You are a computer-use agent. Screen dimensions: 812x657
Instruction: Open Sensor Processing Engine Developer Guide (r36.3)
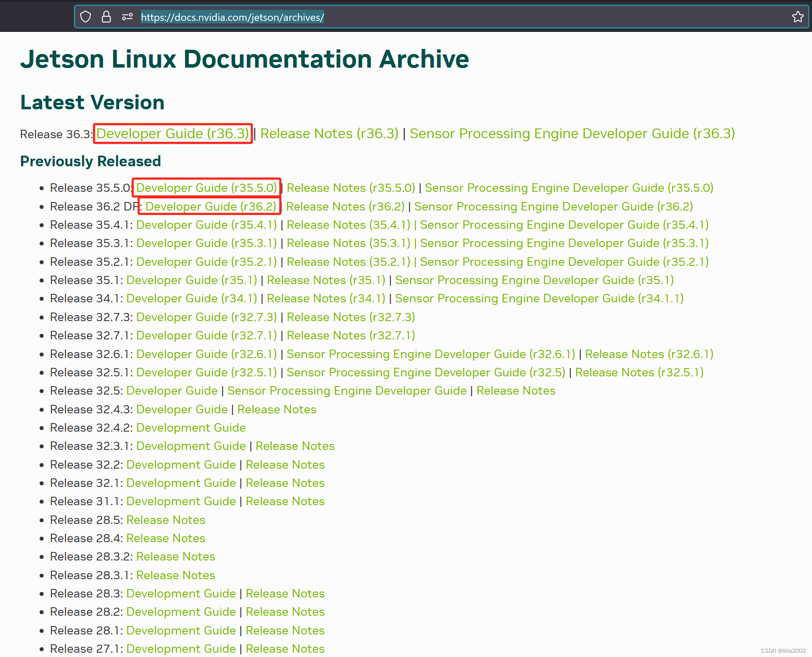(x=572, y=134)
